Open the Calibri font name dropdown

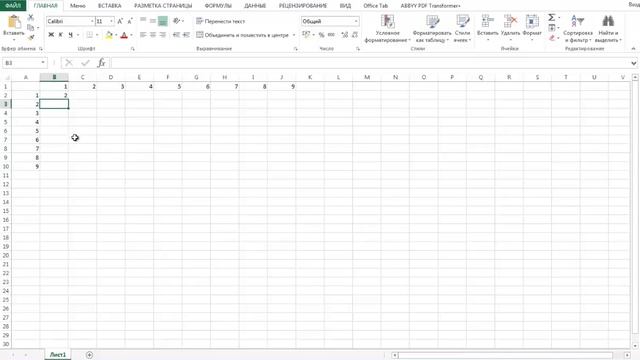point(92,21)
